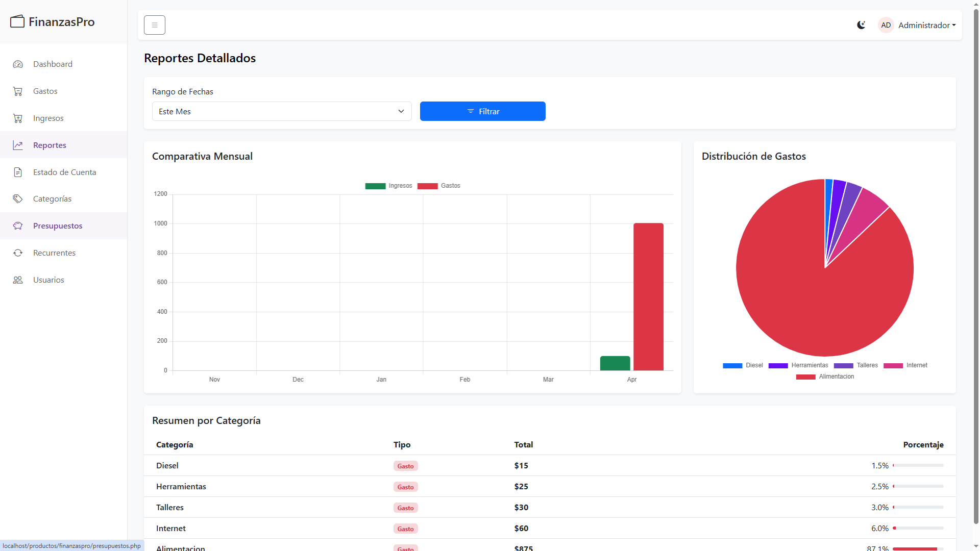Screen dimensions: 980x551
Task: Open the Este Mes date range dropdown
Action: pyautogui.click(x=282, y=111)
